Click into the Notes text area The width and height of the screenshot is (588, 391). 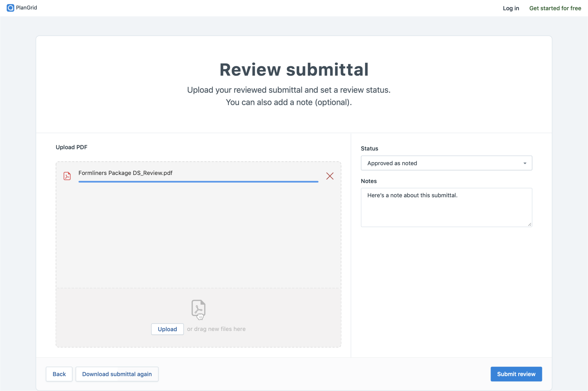(446, 207)
